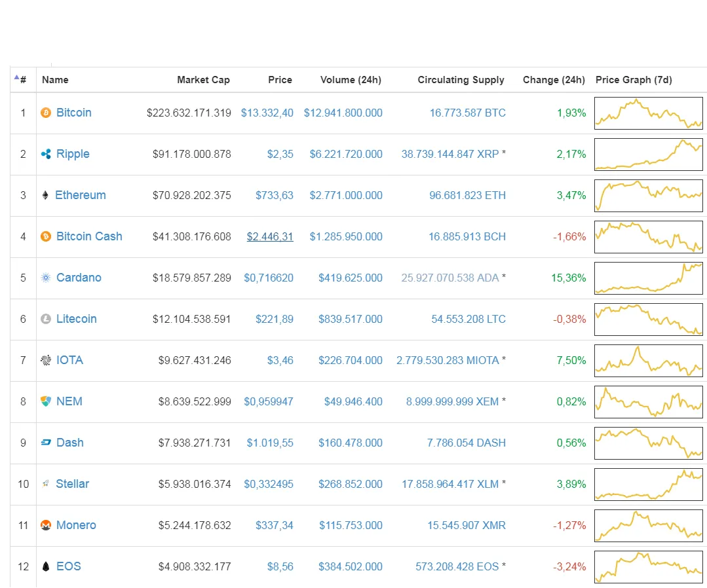Open the Dash name link
The width and height of the screenshot is (707, 588).
(x=70, y=443)
